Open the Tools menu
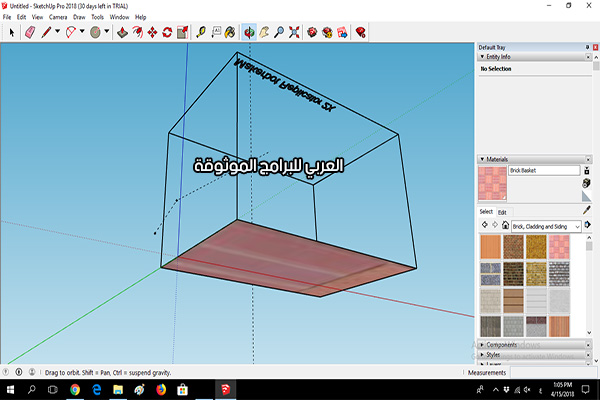This screenshot has width=600, height=400. click(98, 17)
